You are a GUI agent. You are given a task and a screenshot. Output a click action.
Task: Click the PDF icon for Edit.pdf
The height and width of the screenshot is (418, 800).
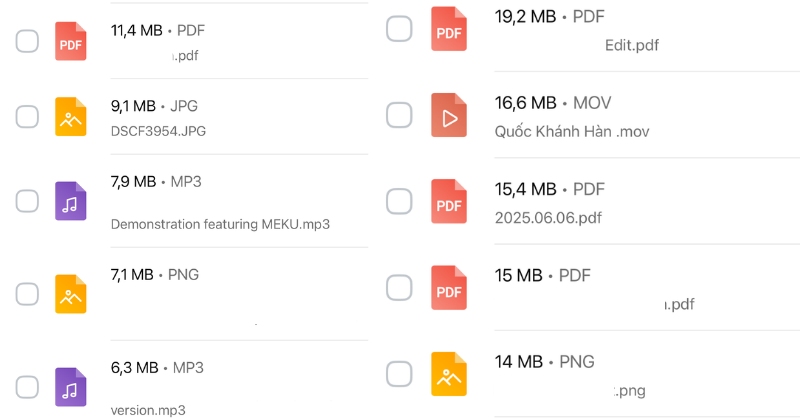coord(449,29)
